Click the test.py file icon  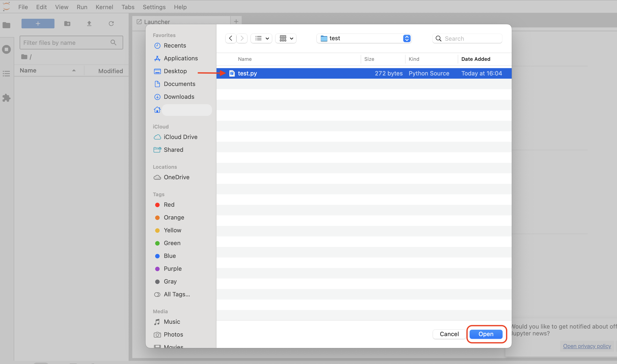pos(232,73)
